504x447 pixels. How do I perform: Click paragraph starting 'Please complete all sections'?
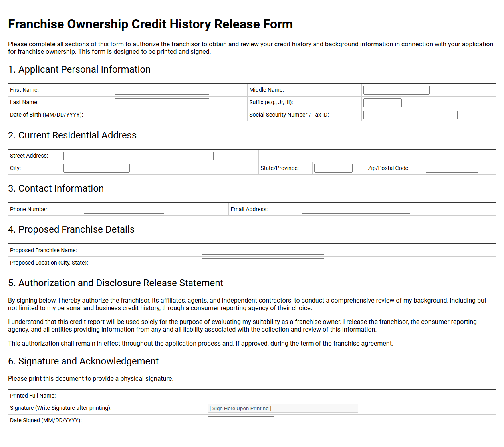point(251,48)
